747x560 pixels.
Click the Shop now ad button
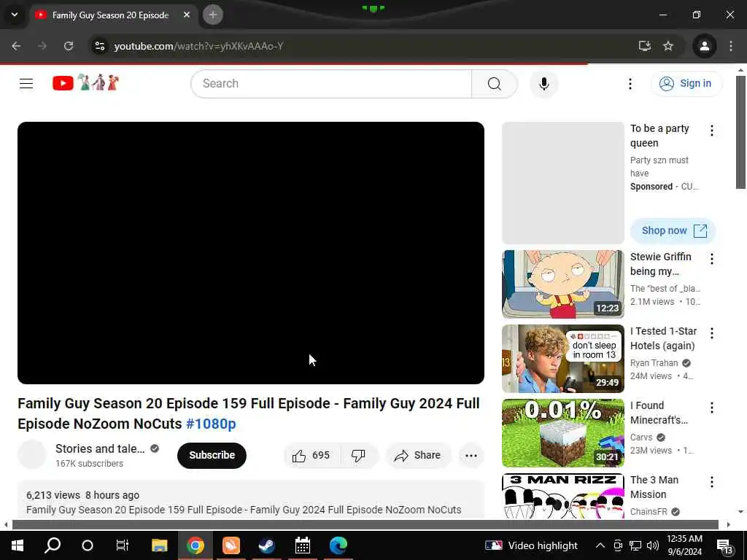(673, 230)
